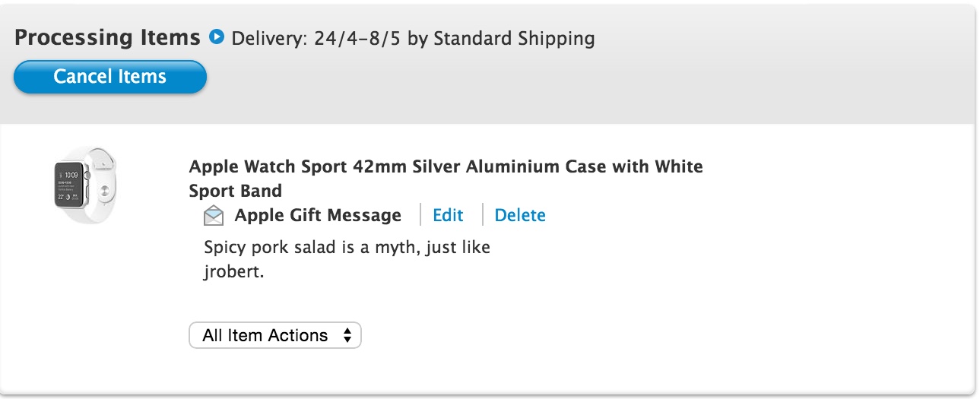Click the envelope gift message icon

tap(214, 216)
